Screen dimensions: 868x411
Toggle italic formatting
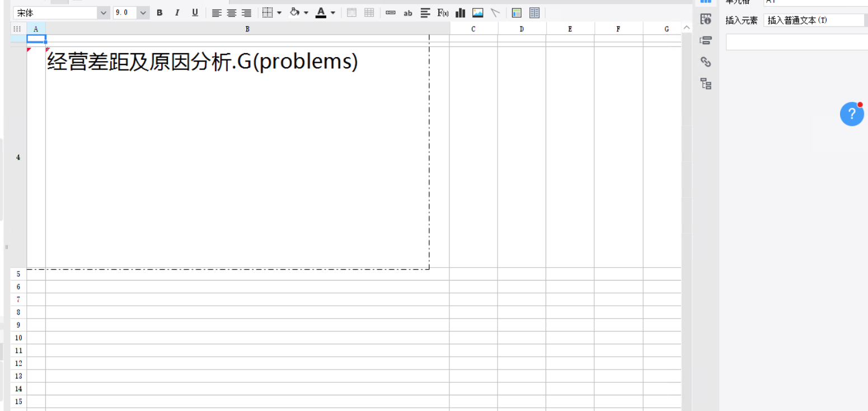pyautogui.click(x=177, y=13)
